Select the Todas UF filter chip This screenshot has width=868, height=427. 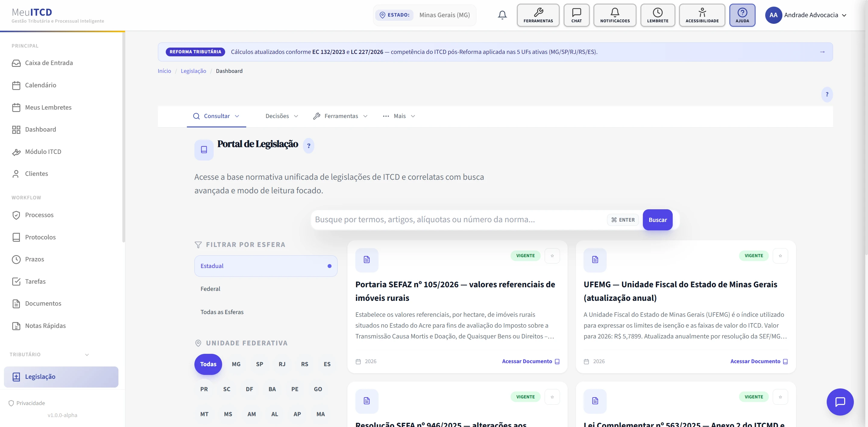(x=208, y=364)
